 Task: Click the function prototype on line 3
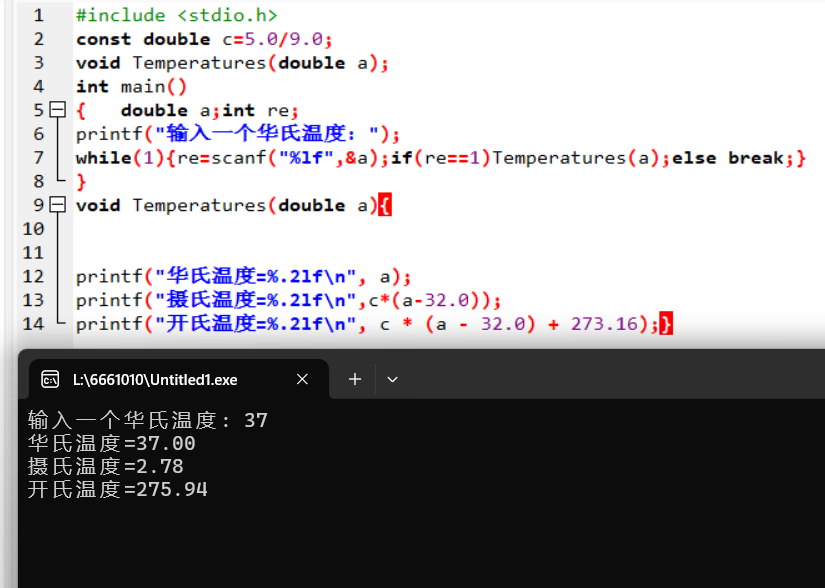click(232, 63)
